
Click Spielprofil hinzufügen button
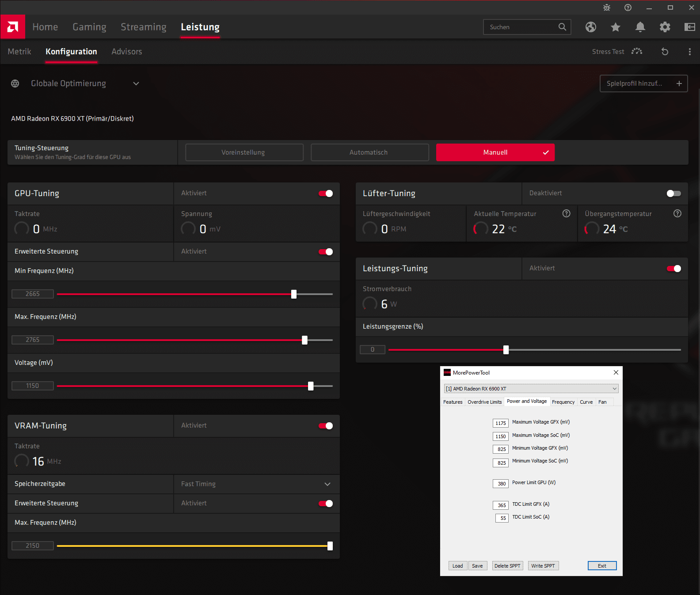coord(643,83)
